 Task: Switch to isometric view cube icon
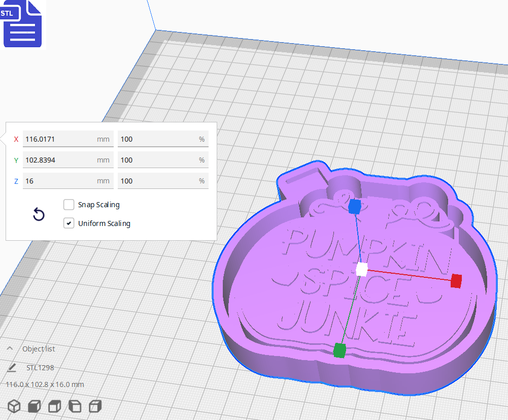(14, 406)
